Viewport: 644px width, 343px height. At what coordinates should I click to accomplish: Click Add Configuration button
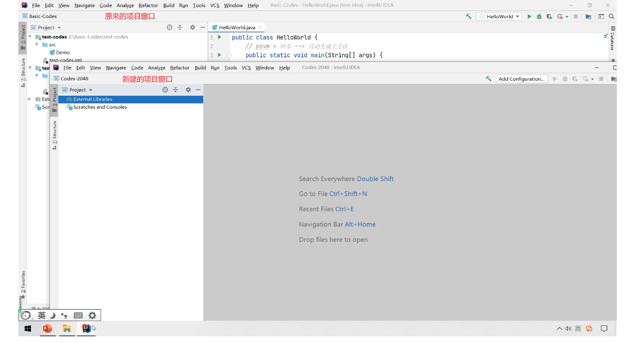(521, 79)
